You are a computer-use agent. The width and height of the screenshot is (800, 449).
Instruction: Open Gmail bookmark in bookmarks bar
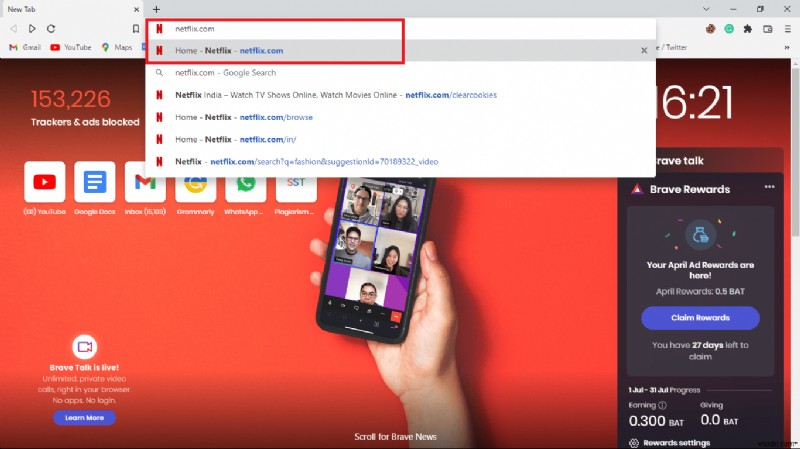coord(25,47)
